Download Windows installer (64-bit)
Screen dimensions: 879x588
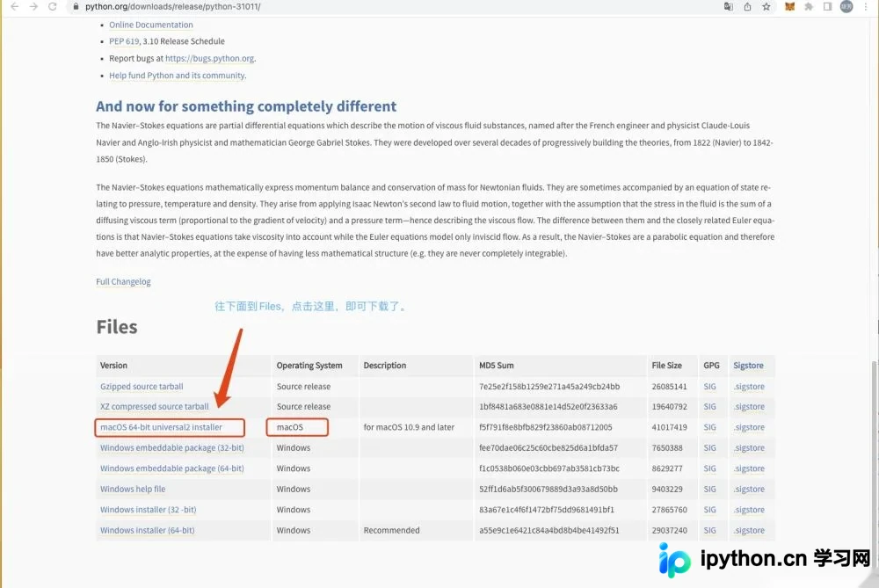148,530
